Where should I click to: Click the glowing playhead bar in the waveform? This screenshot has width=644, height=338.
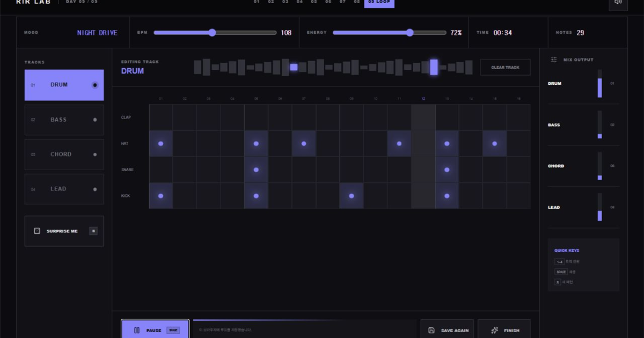click(434, 67)
